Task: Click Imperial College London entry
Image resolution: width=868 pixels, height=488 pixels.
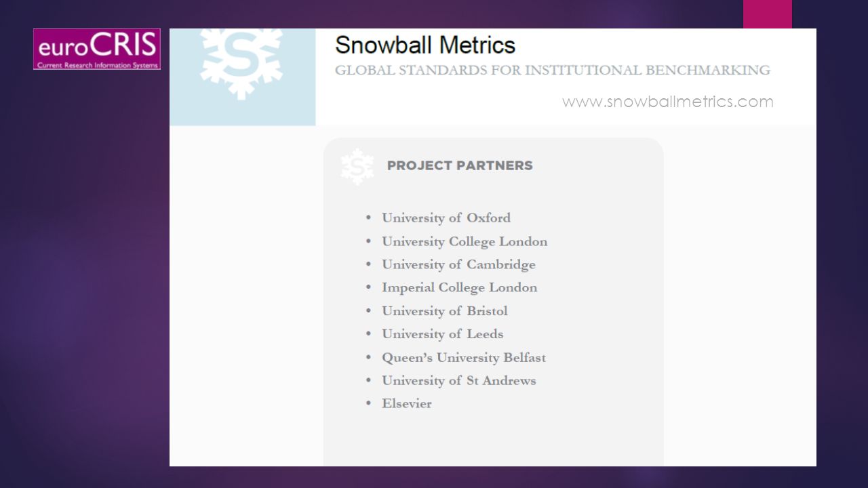Action: point(459,288)
